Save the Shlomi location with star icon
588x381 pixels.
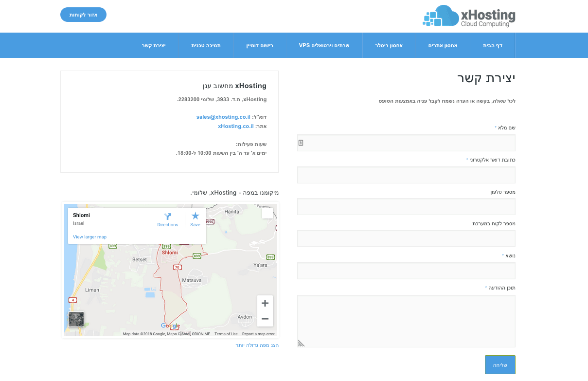point(195,216)
